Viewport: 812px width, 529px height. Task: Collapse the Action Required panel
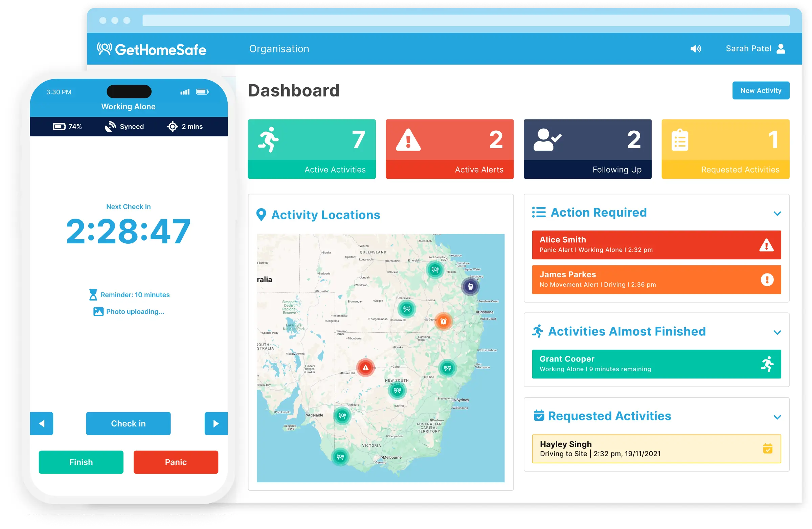777,214
